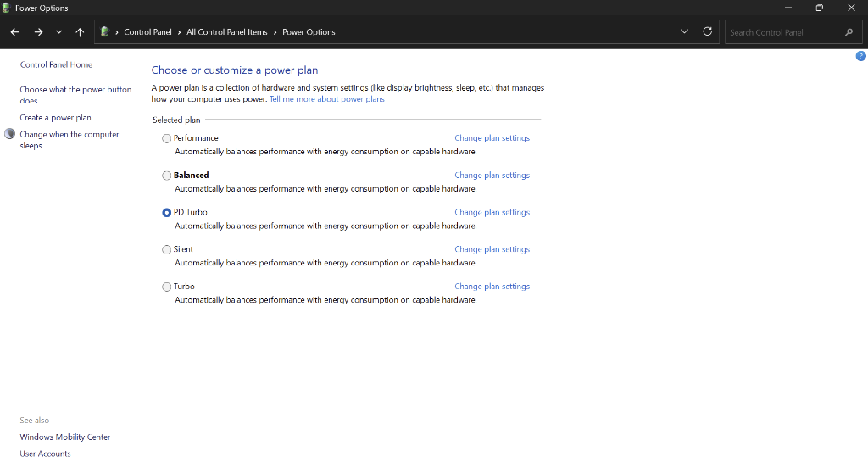Restore down the Power Options window
The height and width of the screenshot is (457, 868).
[x=820, y=8]
